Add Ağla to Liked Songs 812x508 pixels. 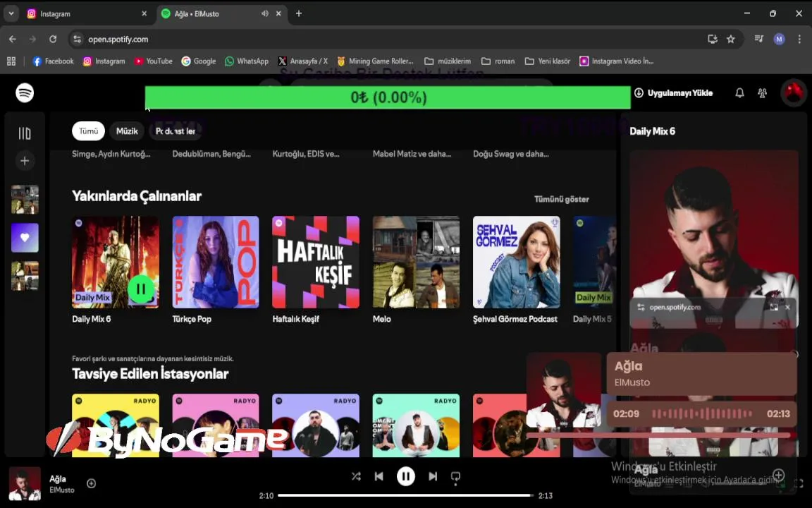tap(91, 483)
